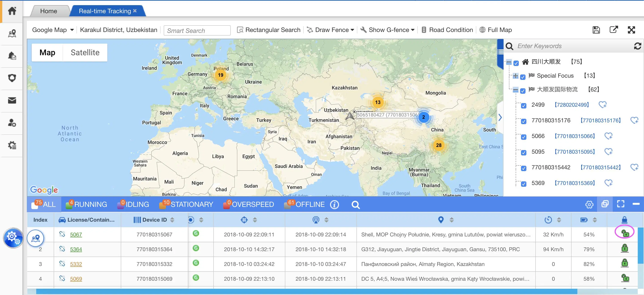Collapse the 大顺发国际物流 tree node
This screenshot has width=644, height=295.
pyautogui.click(x=515, y=89)
